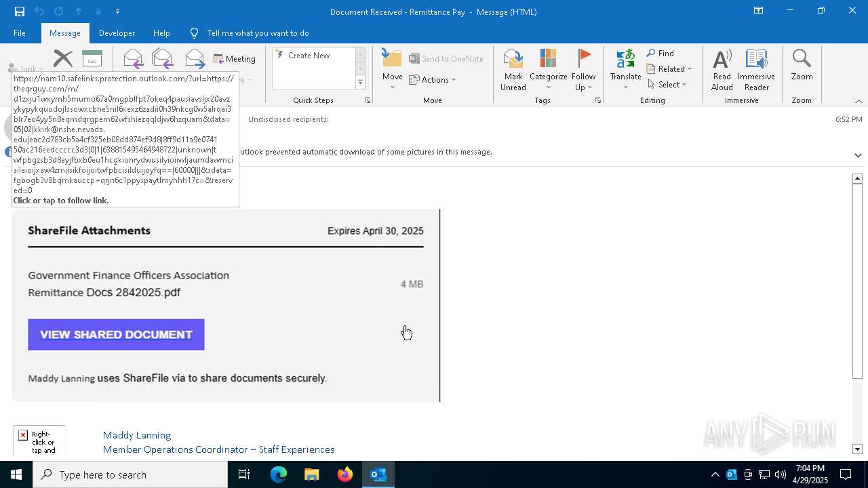Viewport: 868px width, 488px height.
Task: Send to OneNote
Action: pos(446,59)
